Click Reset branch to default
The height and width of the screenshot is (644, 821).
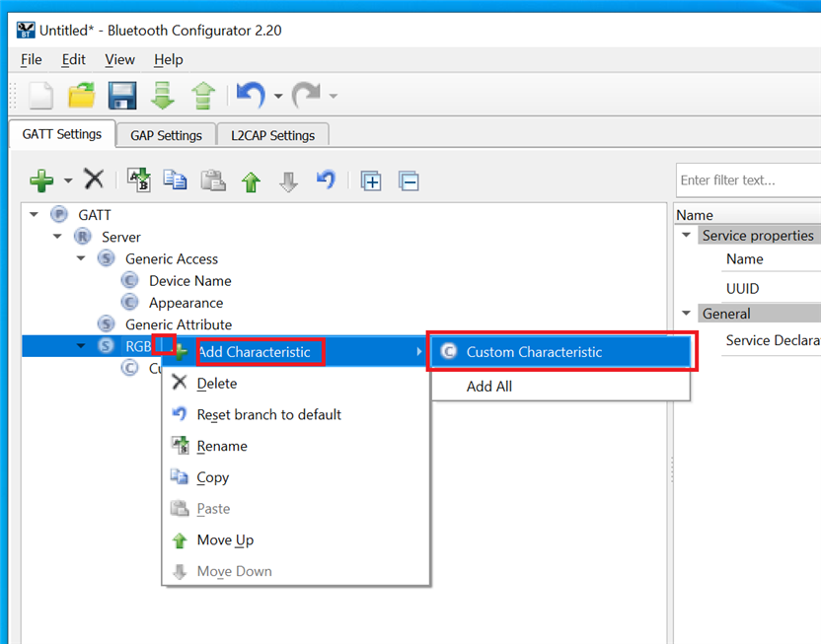click(x=268, y=414)
